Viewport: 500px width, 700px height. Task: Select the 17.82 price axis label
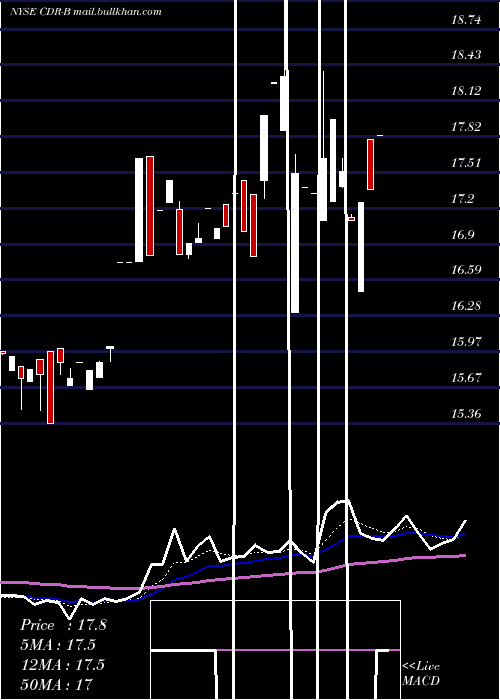tap(466, 127)
